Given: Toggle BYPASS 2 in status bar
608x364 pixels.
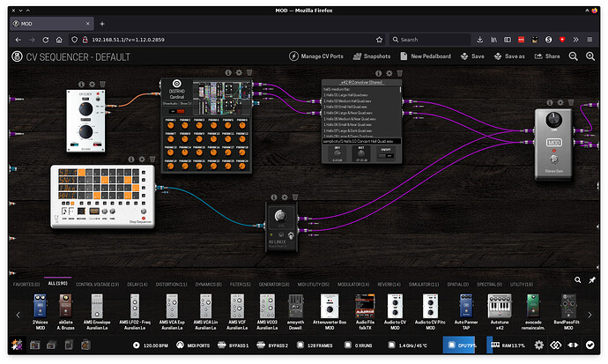Looking at the screenshot, I should [272, 345].
